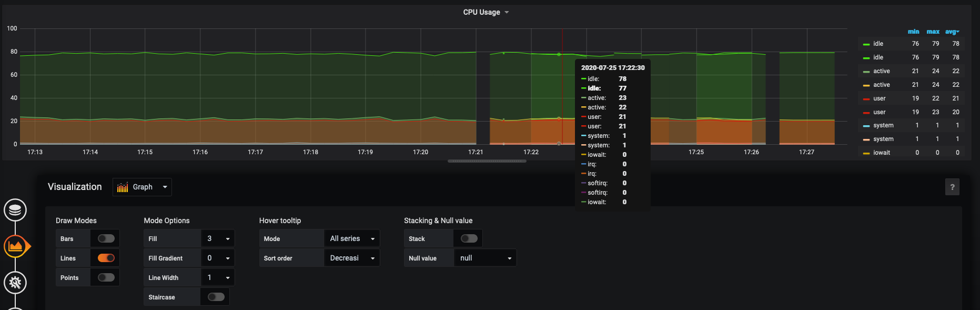Click the help question mark button
980x310 pixels.
[952, 187]
